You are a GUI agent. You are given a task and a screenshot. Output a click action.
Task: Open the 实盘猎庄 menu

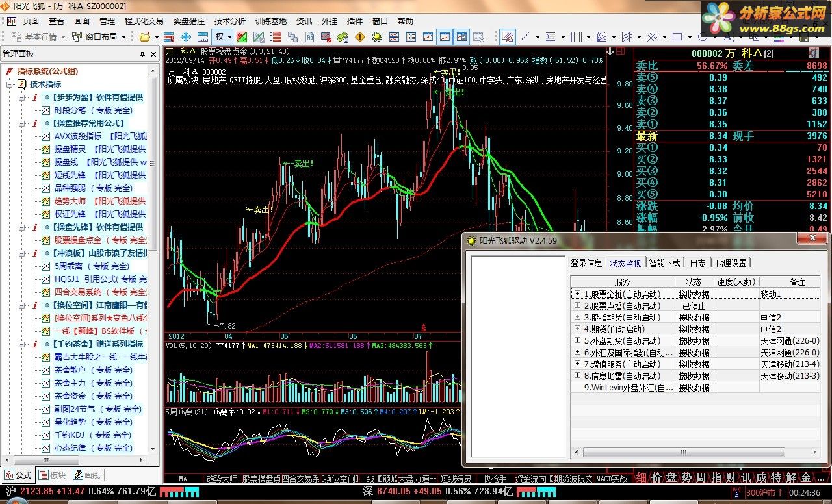(x=189, y=21)
